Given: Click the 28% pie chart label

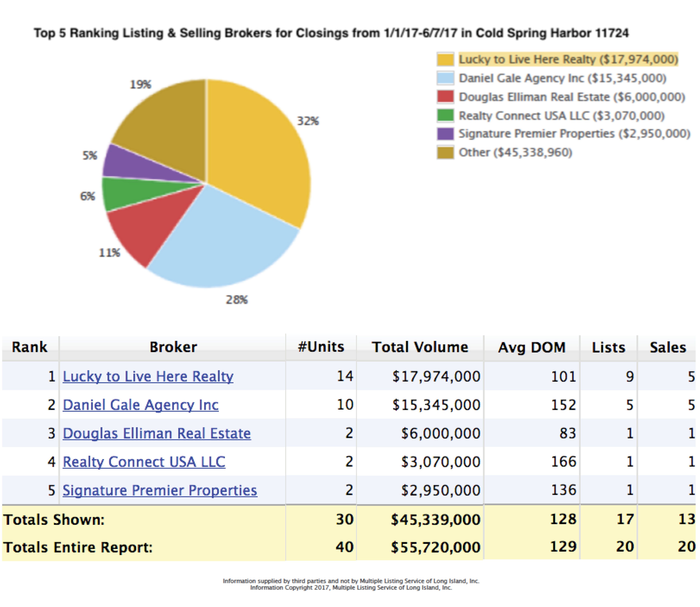Looking at the screenshot, I should point(237,300).
